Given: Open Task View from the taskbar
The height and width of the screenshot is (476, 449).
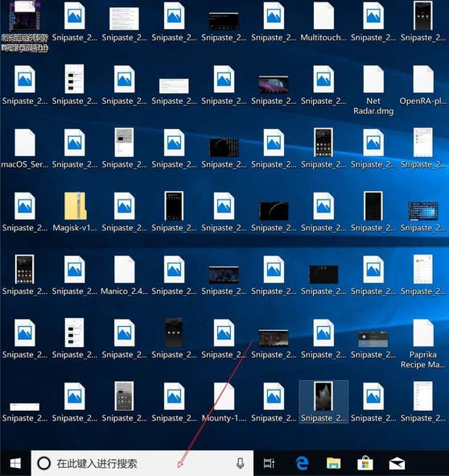Looking at the screenshot, I should [269, 463].
